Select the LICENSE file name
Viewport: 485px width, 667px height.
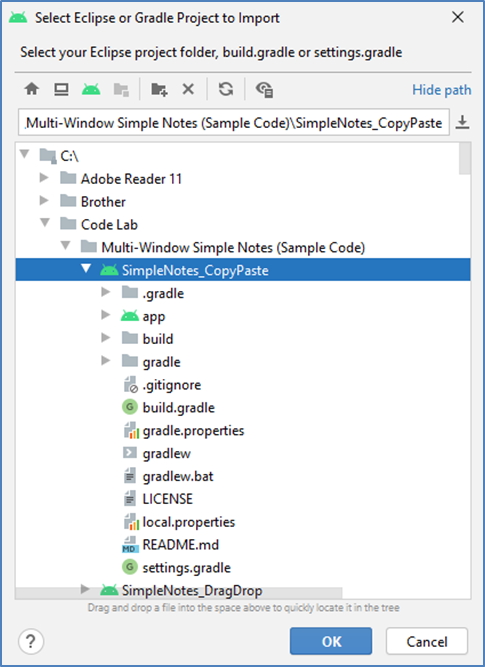pyautogui.click(x=168, y=499)
